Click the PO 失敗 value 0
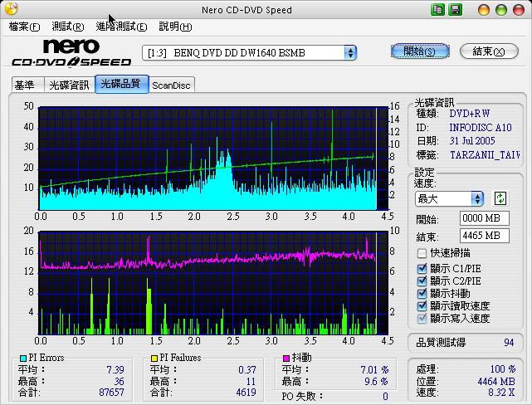532x405 pixels. [385, 396]
